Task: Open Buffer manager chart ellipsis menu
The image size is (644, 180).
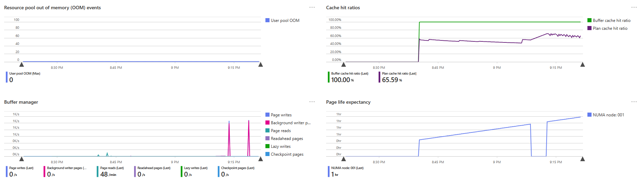Action: (x=312, y=102)
